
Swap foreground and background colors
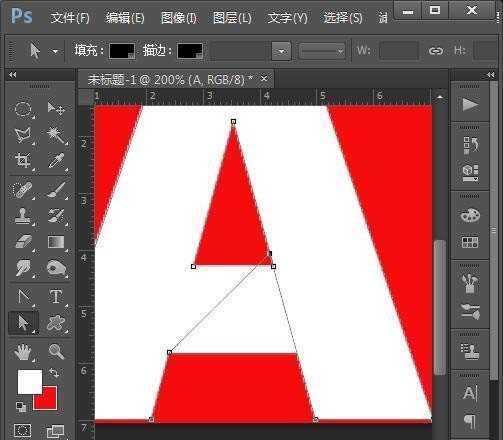click(x=54, y=372)
